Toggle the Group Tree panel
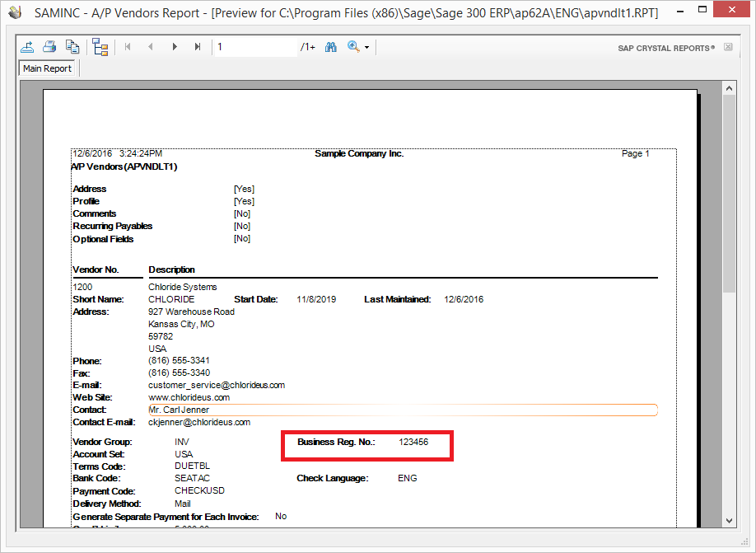 [x=100, y=47]
